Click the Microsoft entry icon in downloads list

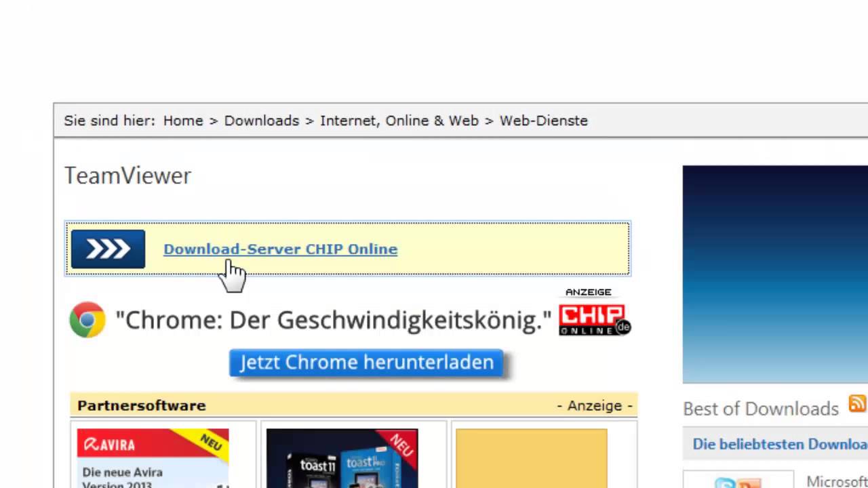pyautogui.click(x=738, y=480)
